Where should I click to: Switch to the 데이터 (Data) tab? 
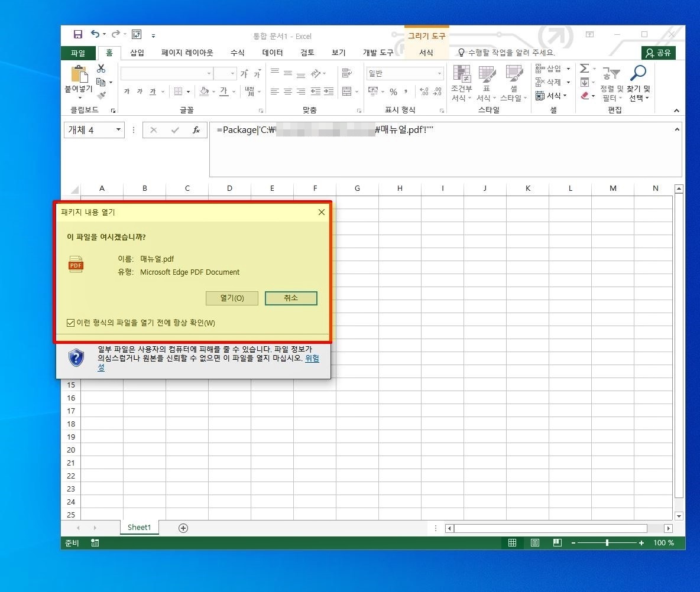coord(273,53)
